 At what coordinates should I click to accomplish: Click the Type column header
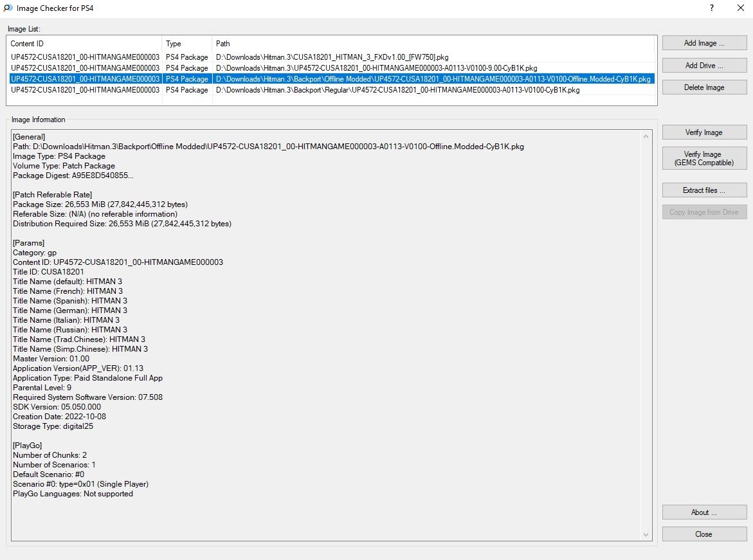pyautogui.click(x=186, y=44)
